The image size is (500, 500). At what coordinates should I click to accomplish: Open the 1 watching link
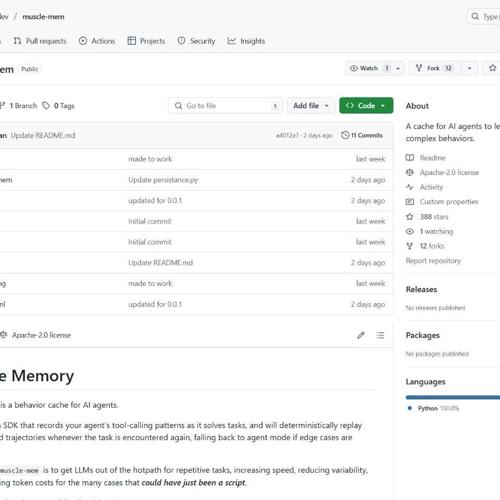click(436, 231)
